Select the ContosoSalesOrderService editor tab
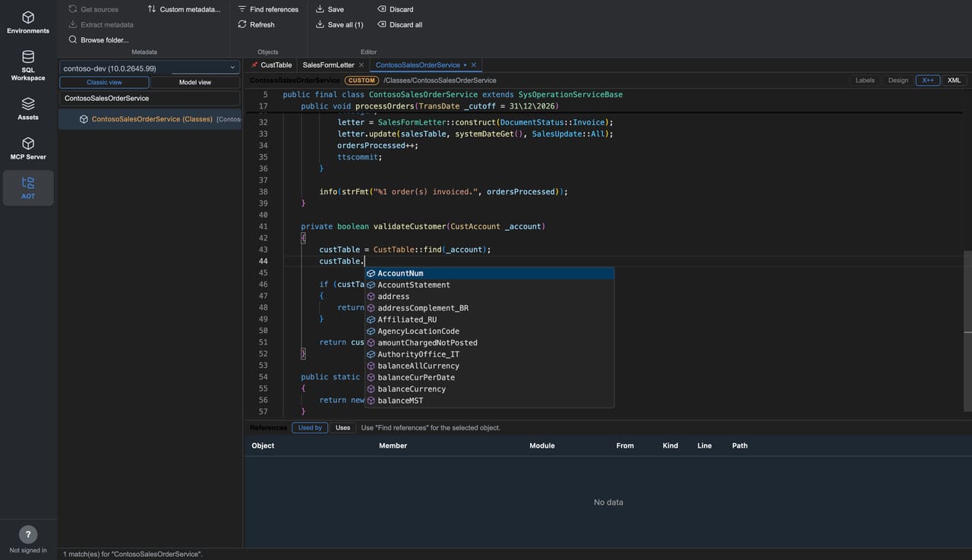The height and width of the screenshot is (560, 972). coord(418,65)
